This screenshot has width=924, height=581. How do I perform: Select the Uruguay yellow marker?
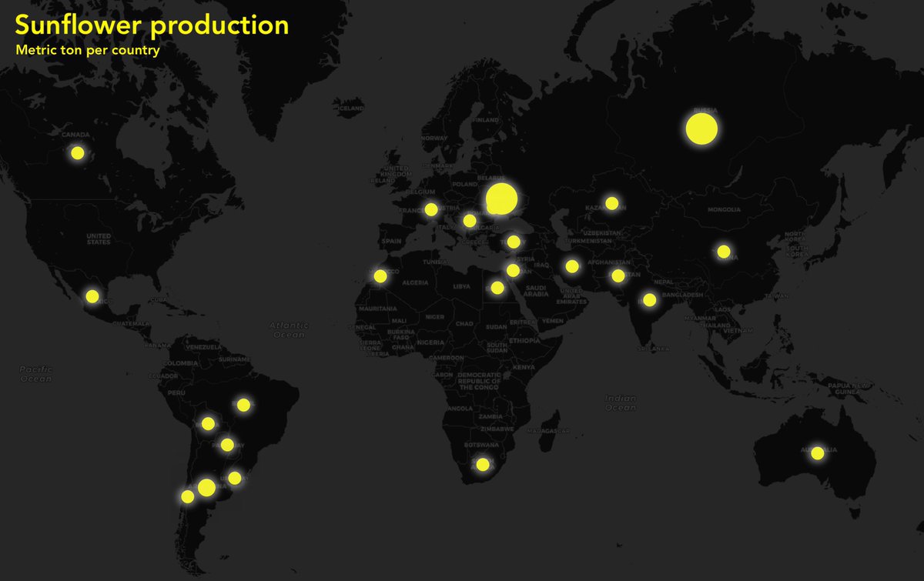pos(235,478)
